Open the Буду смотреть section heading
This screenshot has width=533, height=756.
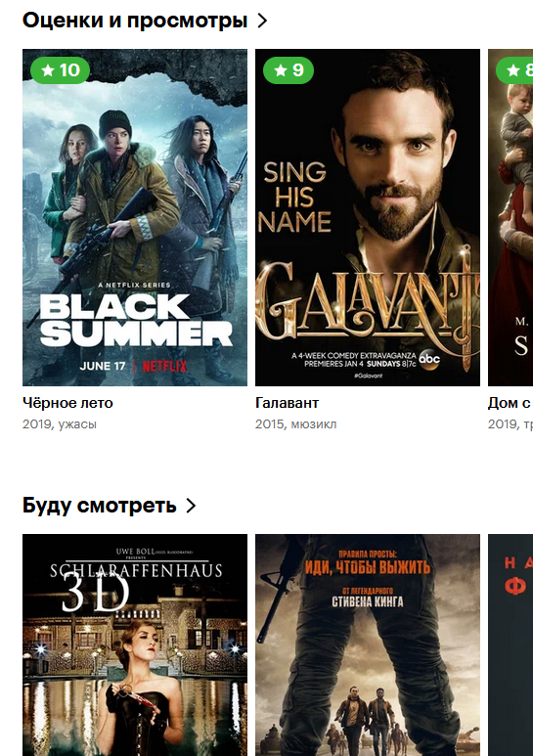[100, 506]
